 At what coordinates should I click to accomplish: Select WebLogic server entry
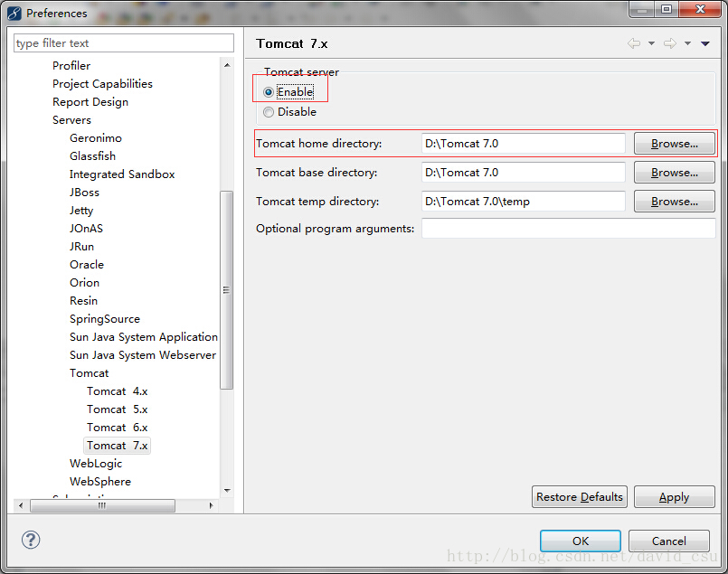coord(96,464)
